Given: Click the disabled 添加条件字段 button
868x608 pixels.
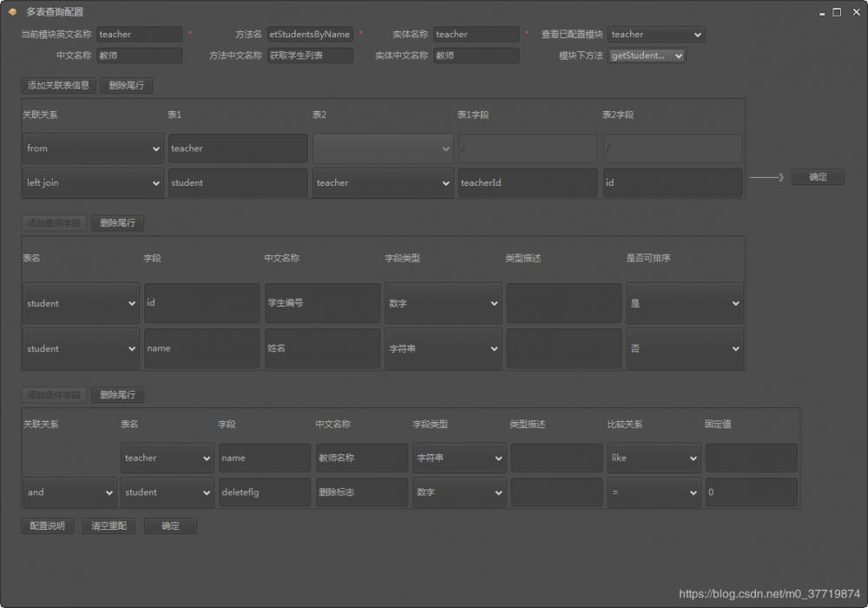Looking at the screenshot, I should point(54,395).
